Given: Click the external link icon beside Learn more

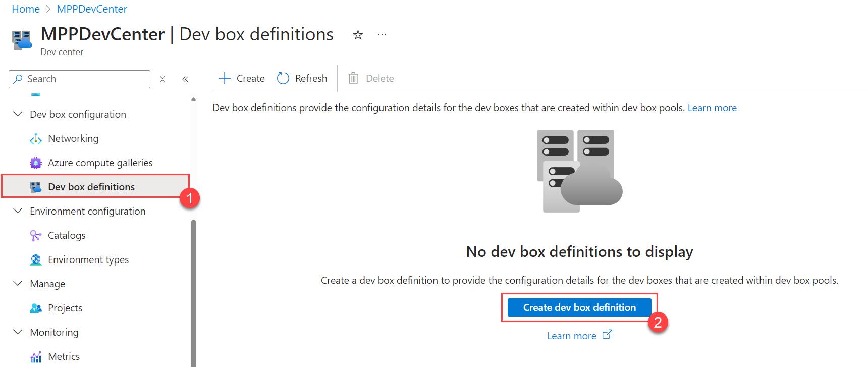Looking at the screenshot, I should 607,334.
